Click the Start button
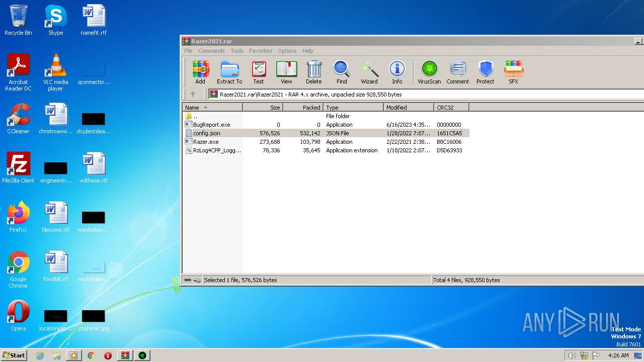The width and height of the screenshot is (644, 362). (14, 355)
